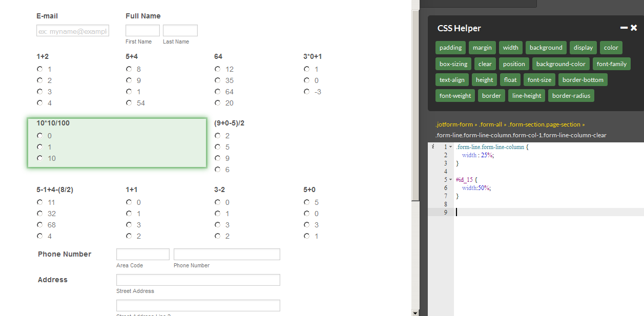
Task: Insert the margin CSS property
Action: [x=482, y=48]
